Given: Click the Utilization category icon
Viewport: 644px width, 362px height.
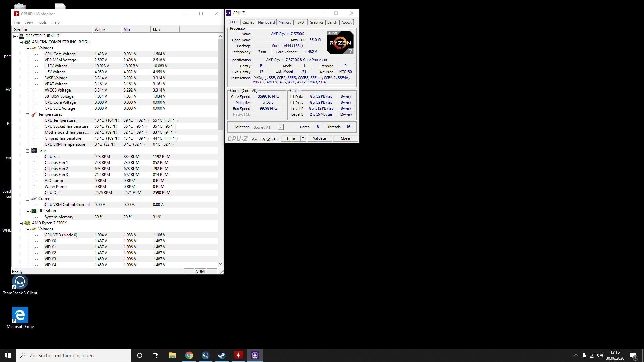Looking at the screenshot, I should click(x=34, y=211).
